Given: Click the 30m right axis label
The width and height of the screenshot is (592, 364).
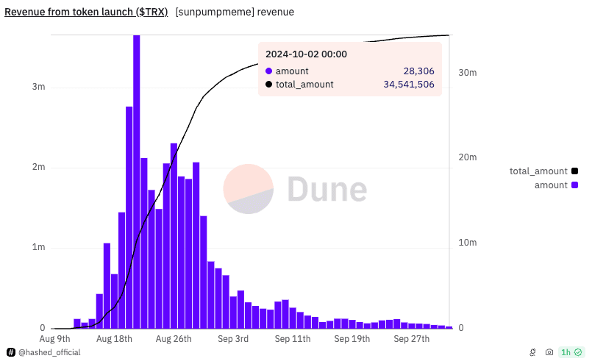Looking at the screenshot, I should 468,73.
